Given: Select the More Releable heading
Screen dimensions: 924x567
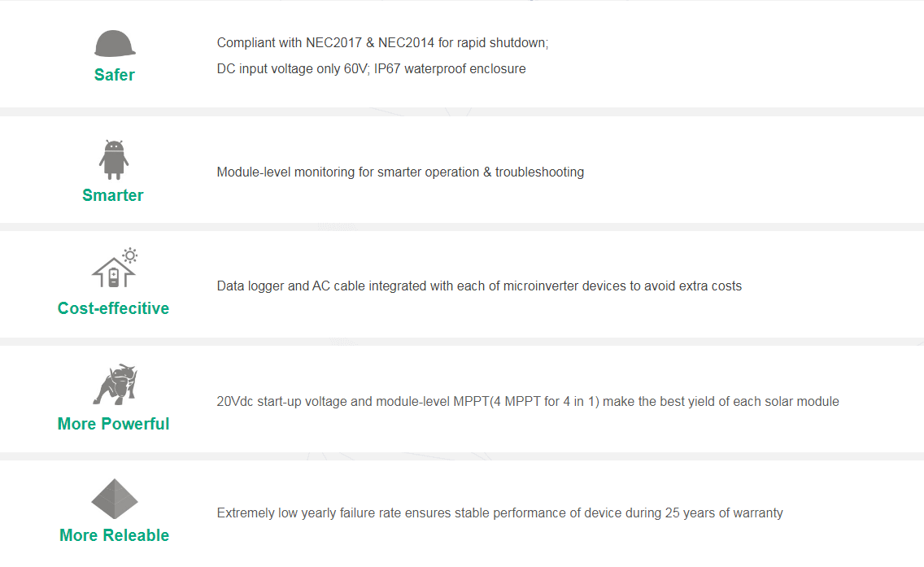Looking at the screenshot, I should pyautogui.click(x=115, y=535).
